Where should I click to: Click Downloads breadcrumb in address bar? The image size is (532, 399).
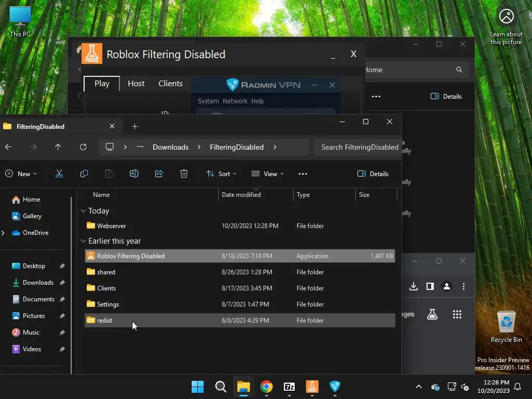(x=170, y=147)
